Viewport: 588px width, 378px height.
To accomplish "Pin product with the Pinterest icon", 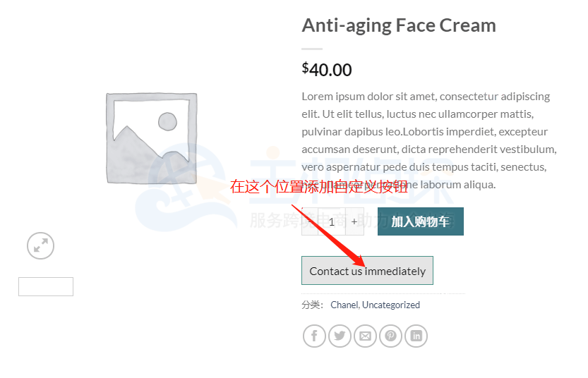I will (x=390, y=336).
